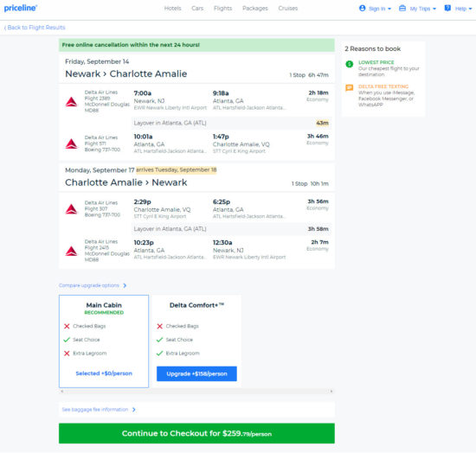Click Comfort+ Checked Bags red X icon
The width and height of the screenshot is (476, 453).
click(x=160, y=326)
